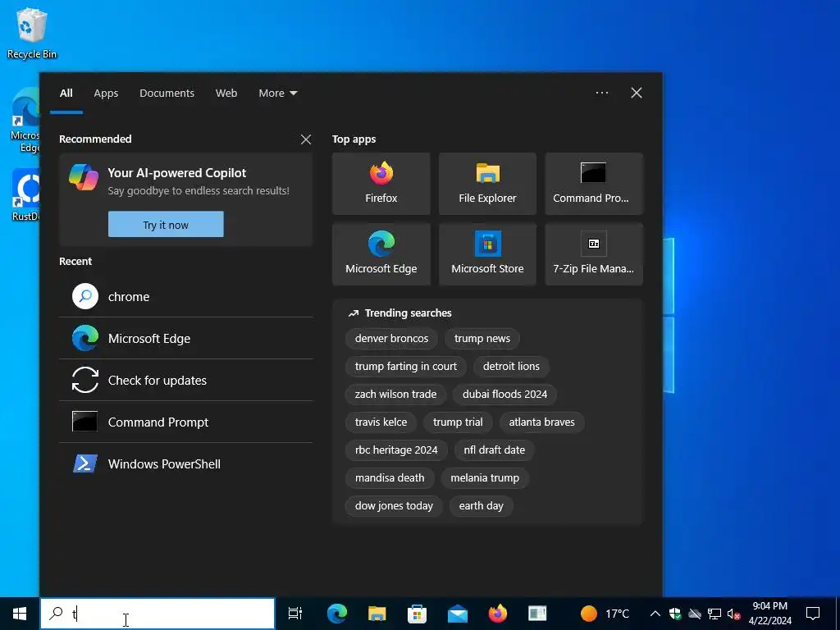Open Microsoft Store tile in Top apps
Image resolution: width=840 pixels, height=630 pixels.
tap(487, 254)
